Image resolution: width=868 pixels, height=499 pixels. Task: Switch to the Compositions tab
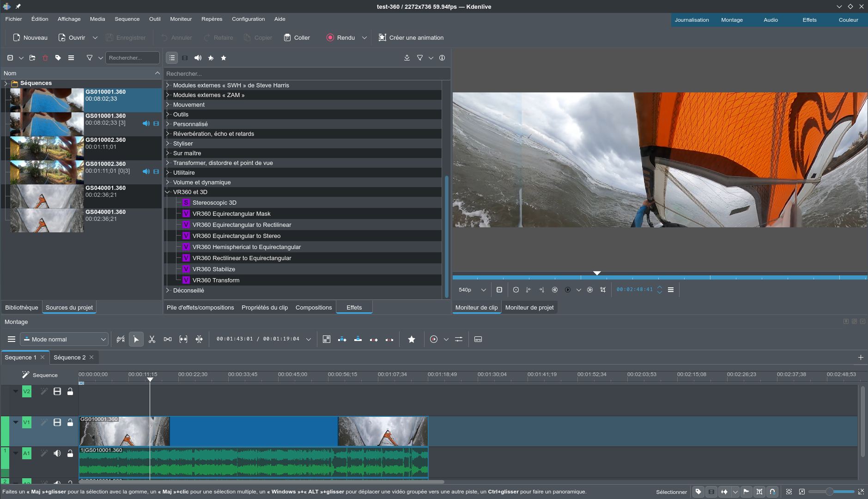coord(314,307)
